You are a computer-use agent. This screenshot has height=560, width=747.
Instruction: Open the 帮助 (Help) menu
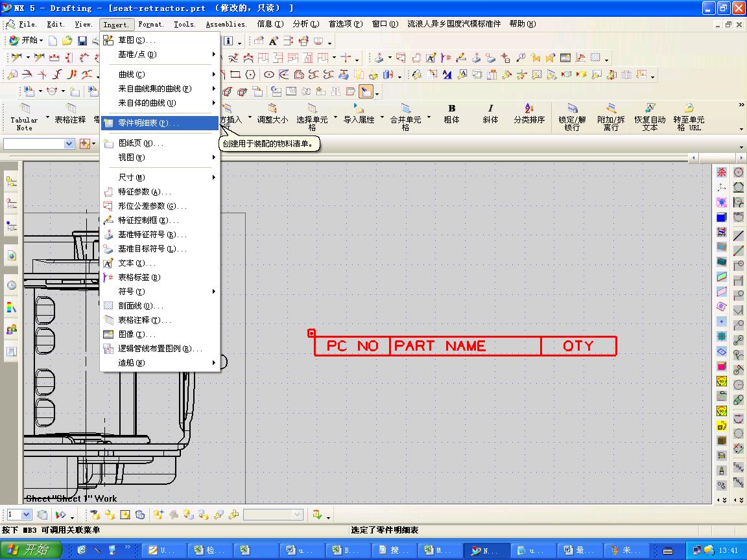523,24
